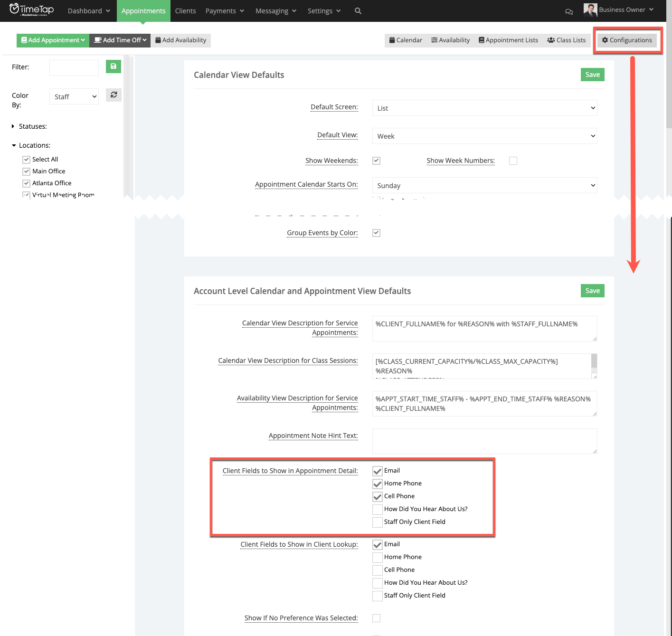Viewport: 672px width, 636px height.
Task: Switch to the Clients tab
Action: [185, 10]
